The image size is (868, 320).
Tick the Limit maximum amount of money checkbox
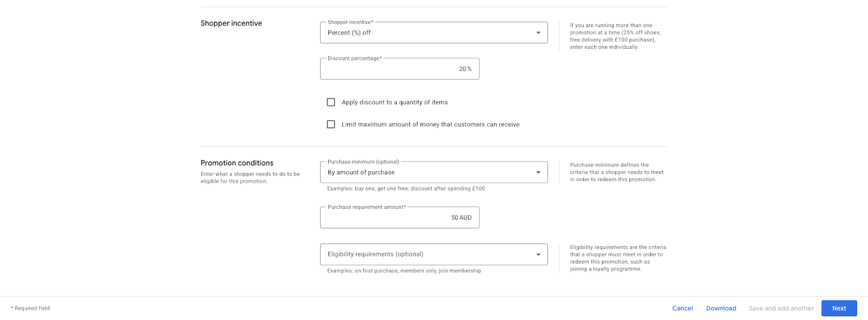coord(331,124)
